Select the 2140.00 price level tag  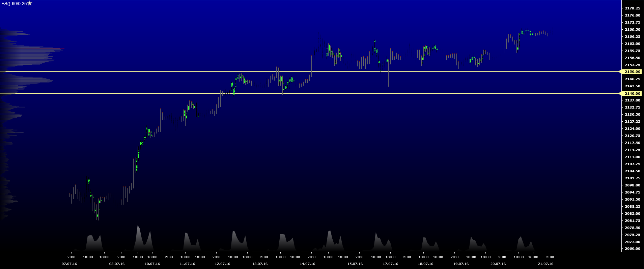[632, 93]
